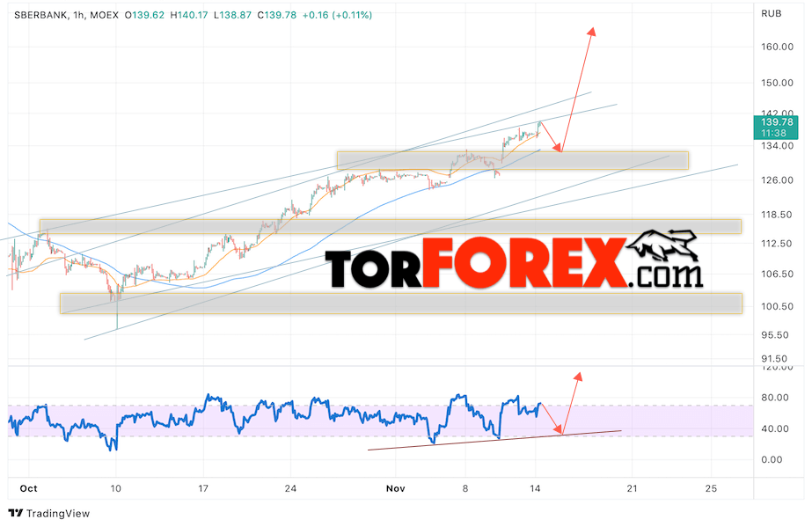Click the 134.00 price axis label

pos(777,146)
